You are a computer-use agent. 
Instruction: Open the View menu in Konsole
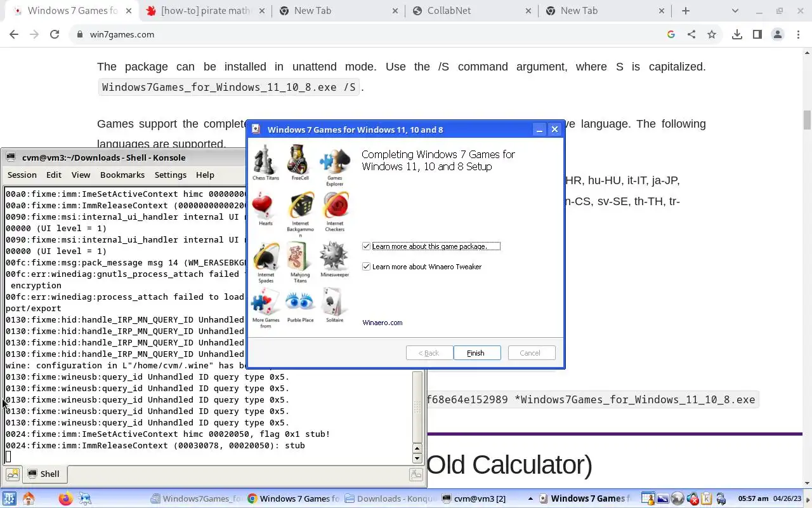click(x=81, y=175)
